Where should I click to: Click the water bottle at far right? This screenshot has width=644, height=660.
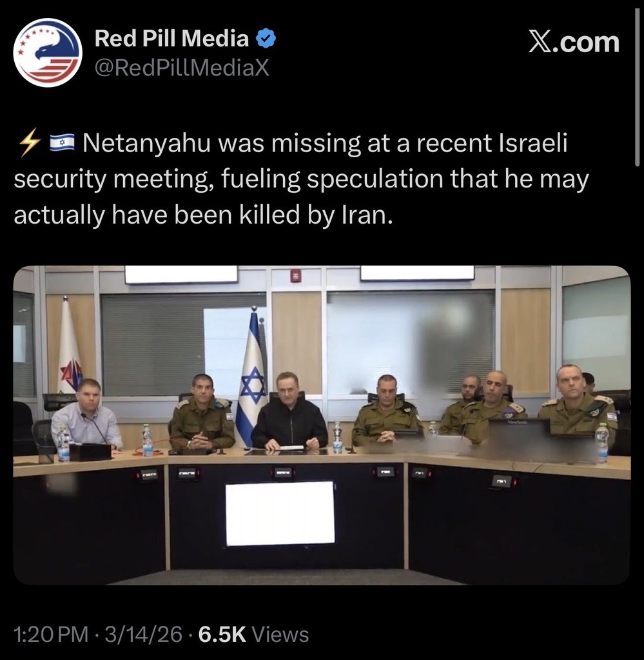click(x=602, y=443)
